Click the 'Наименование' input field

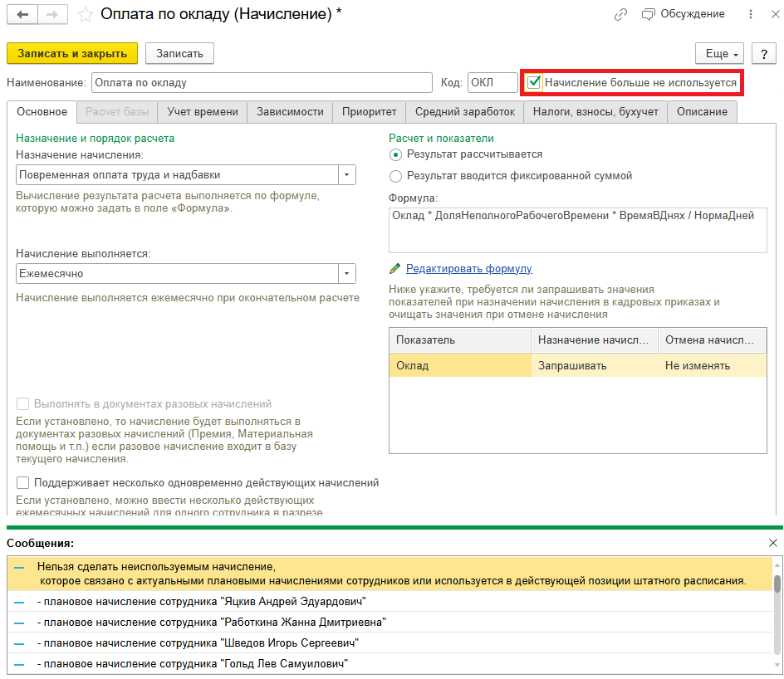262,83
